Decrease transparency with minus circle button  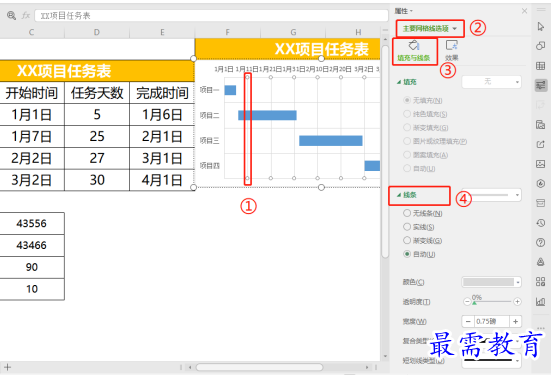(x=467, y=302)
